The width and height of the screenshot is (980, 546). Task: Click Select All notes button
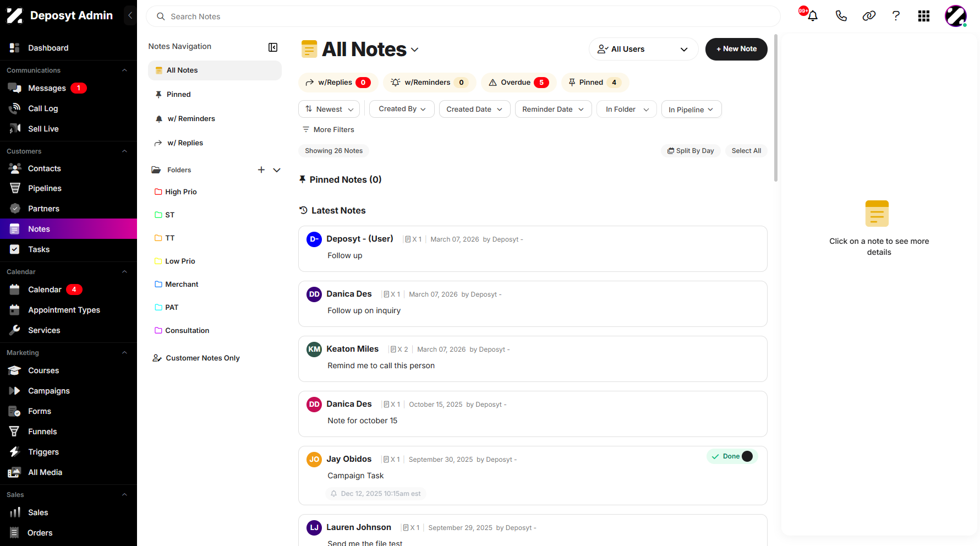point(746,151)
